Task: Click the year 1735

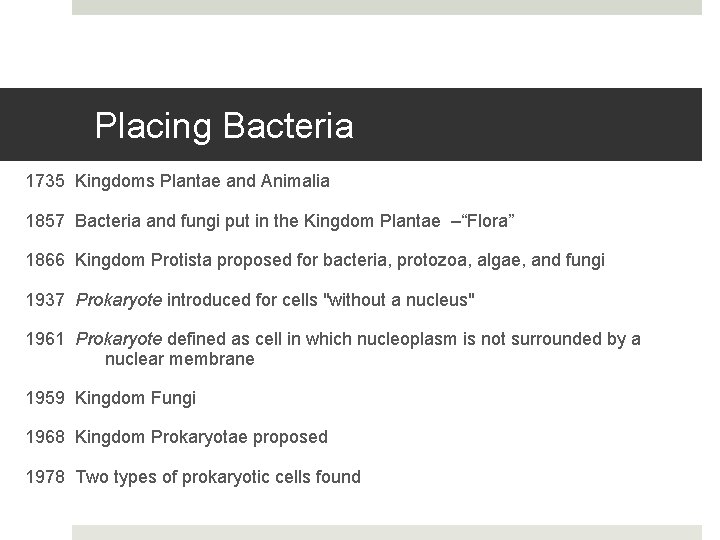Action: [45, 182]
